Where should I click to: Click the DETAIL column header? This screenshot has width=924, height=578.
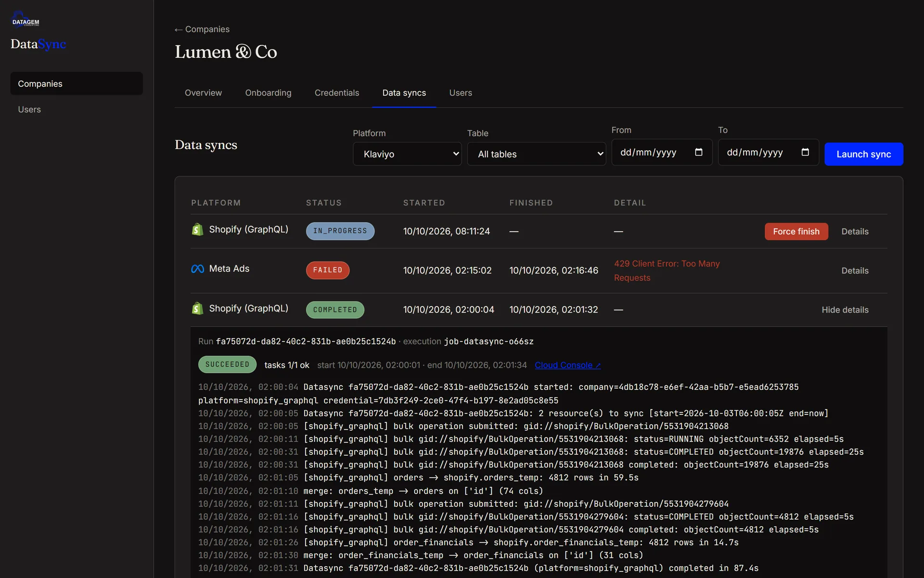(630, 203)
